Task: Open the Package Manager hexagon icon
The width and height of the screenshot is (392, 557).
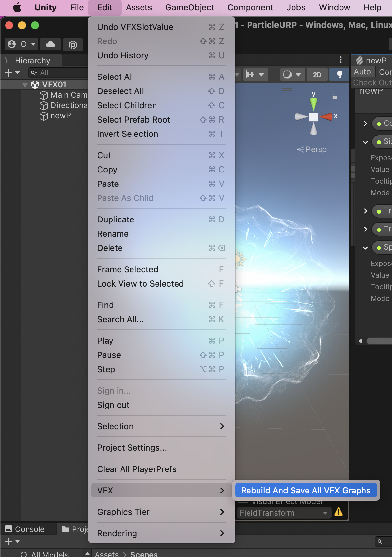Action: 73,44
